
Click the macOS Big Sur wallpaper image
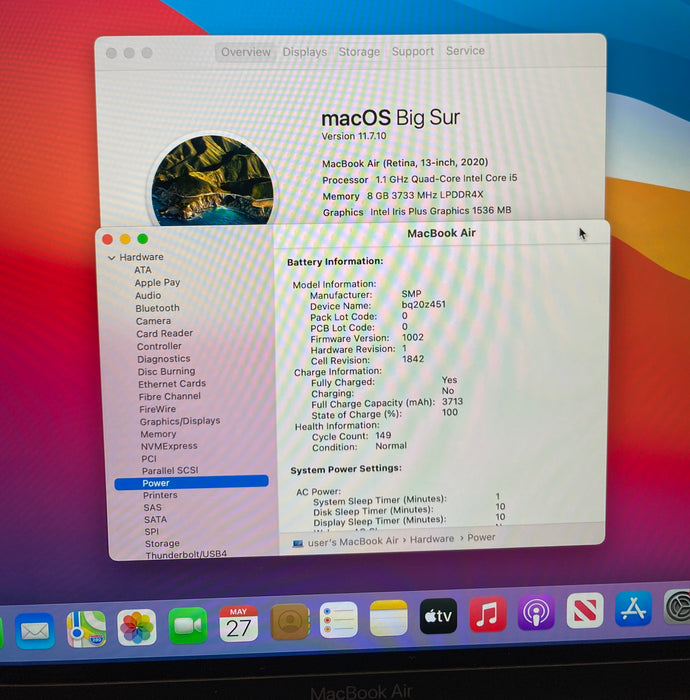coord(212,179)
